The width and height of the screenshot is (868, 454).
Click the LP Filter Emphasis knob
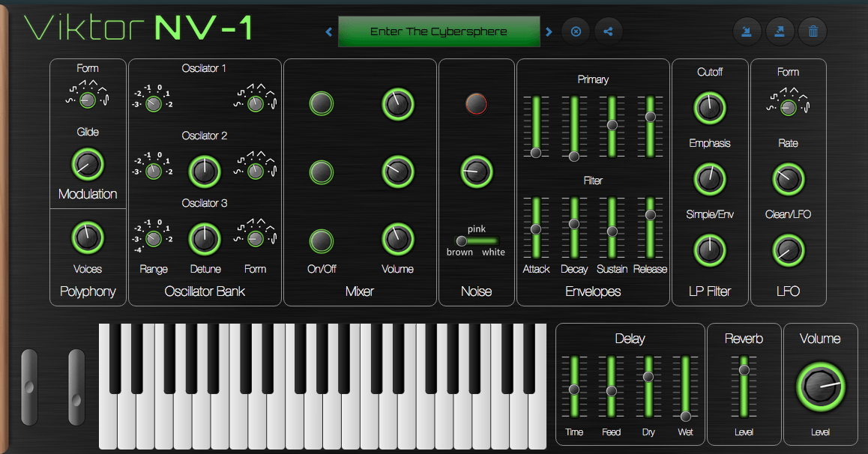click(x=710, y=179)
